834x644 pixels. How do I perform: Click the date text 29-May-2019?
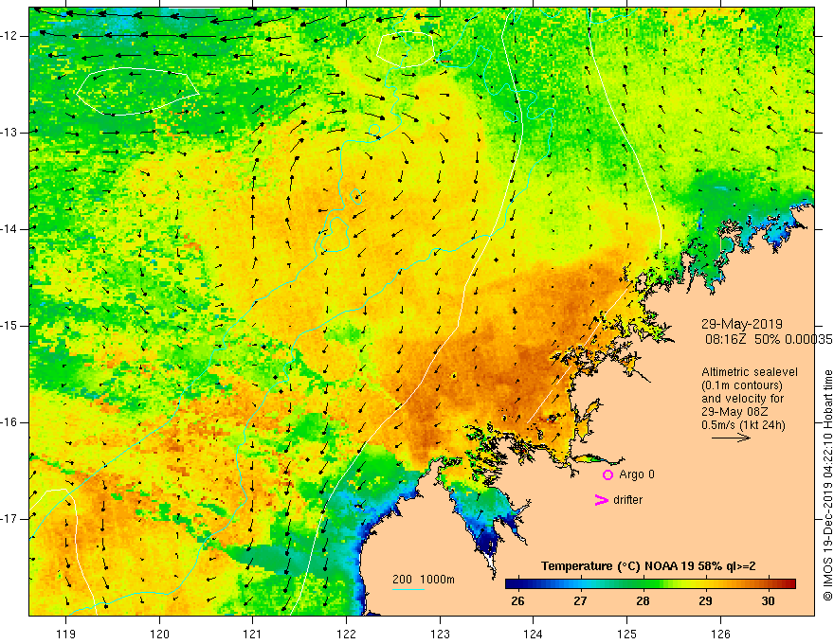tap(741, 324)
